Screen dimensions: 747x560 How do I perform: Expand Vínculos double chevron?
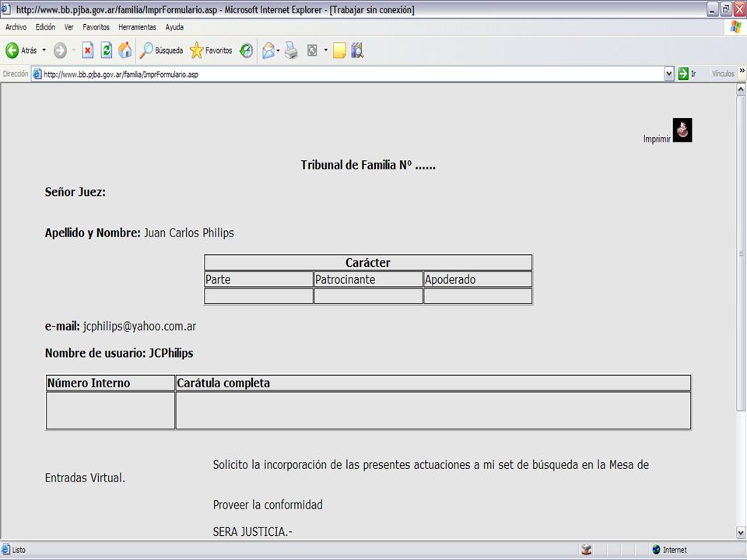point(742,71)
